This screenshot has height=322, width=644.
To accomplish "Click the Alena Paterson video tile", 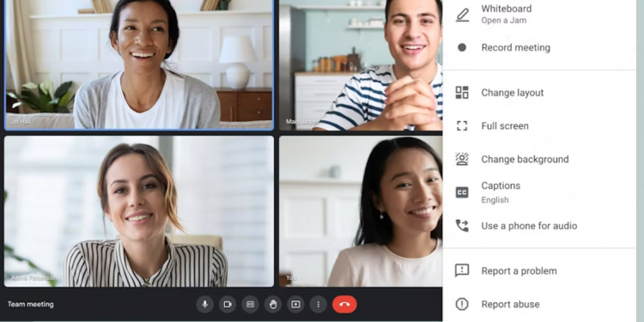I will [139, 211].
